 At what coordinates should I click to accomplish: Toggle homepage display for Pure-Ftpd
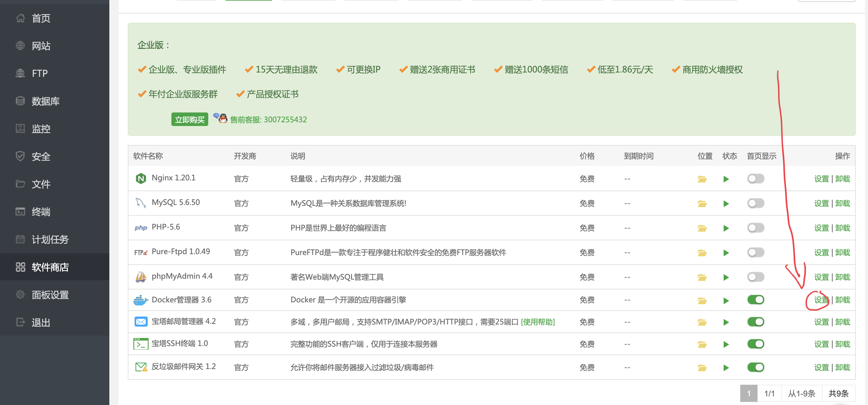pyautogui.click(x=756, y=253)
